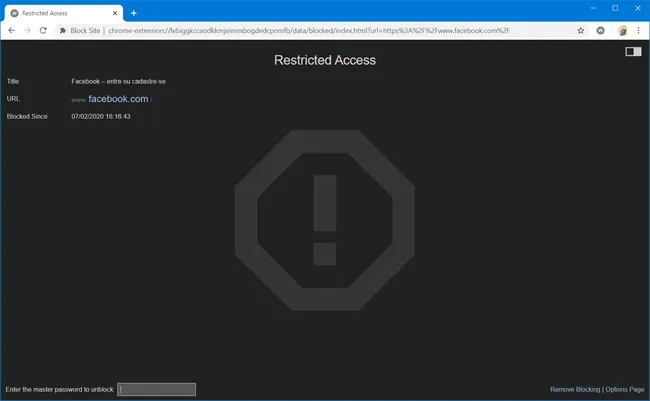Open the Block Site extension toolbar icon
This screenshot has height=401, width=650.
(600, 30)
